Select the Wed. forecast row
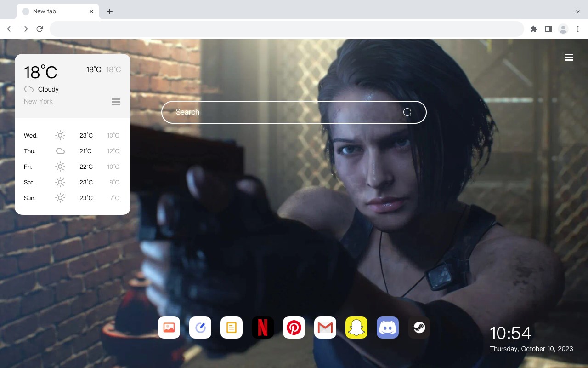 coord(73,135)
